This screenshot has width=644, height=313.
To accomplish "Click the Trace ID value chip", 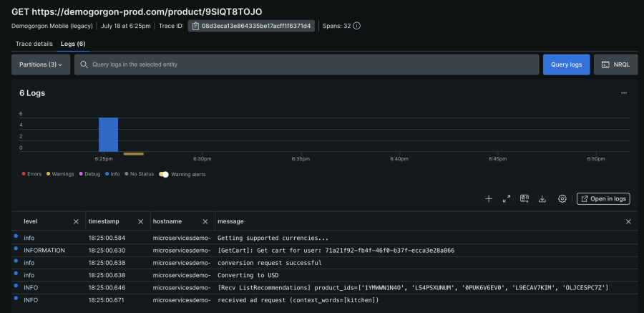I will [x=251, y=26].
